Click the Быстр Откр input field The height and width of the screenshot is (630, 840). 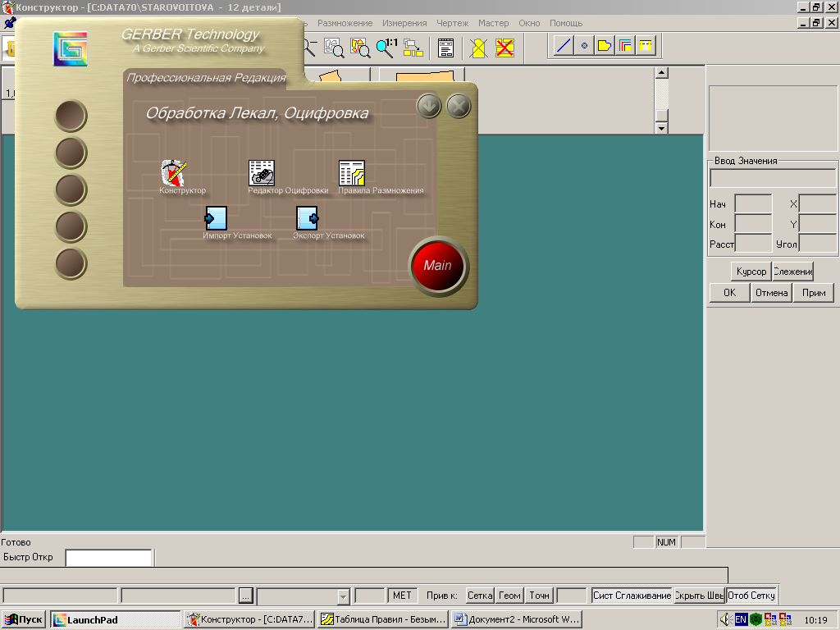coord(109,558)
